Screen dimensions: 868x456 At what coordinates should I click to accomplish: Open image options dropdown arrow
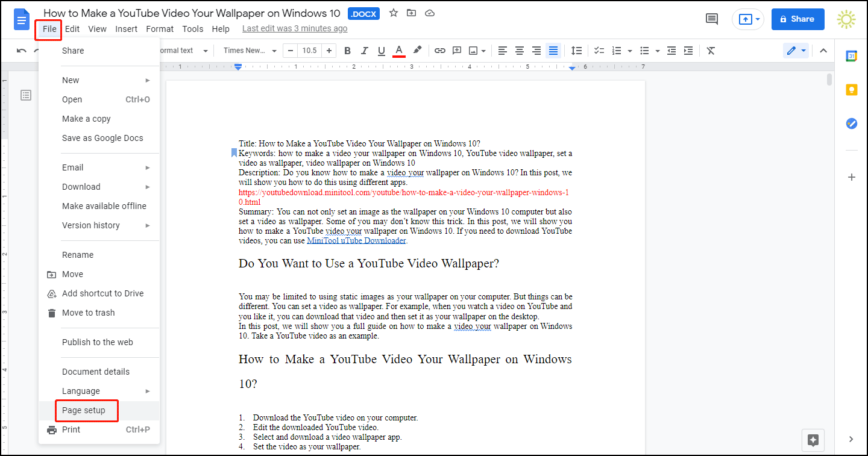coord(484,51)
